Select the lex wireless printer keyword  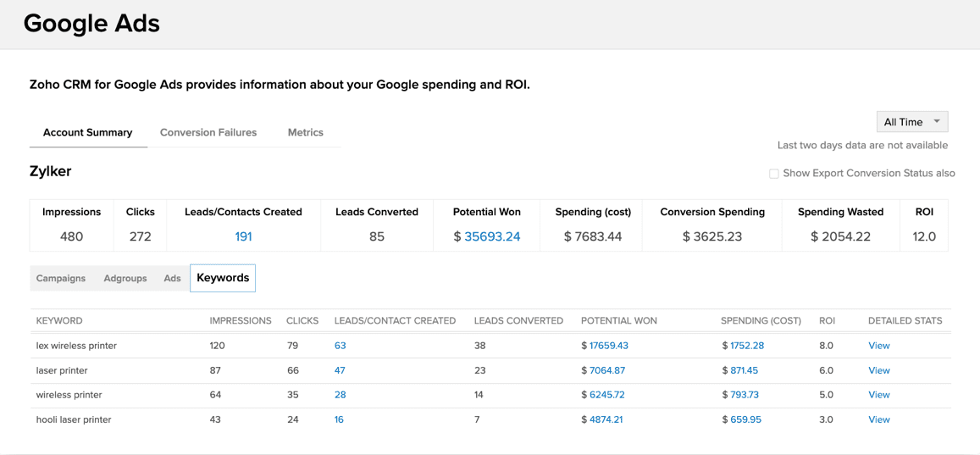coord(76,346)
